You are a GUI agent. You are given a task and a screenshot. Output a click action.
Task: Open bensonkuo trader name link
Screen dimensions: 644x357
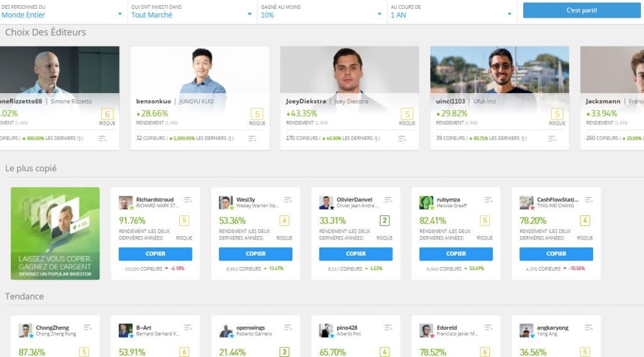point(153,101)
